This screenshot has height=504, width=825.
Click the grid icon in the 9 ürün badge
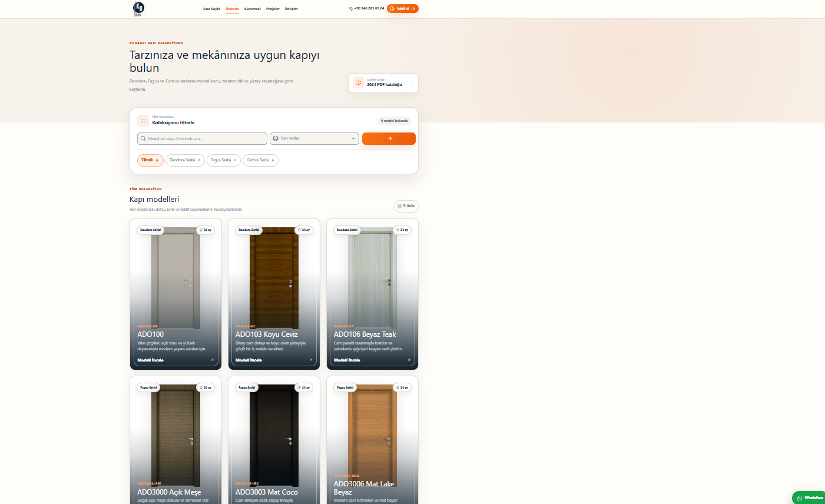coord(400,206)
